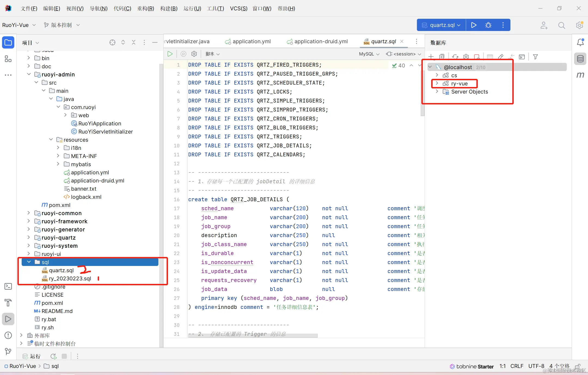Toggle the Structure tool window button

pyautogui.click(x=8, y=59)
